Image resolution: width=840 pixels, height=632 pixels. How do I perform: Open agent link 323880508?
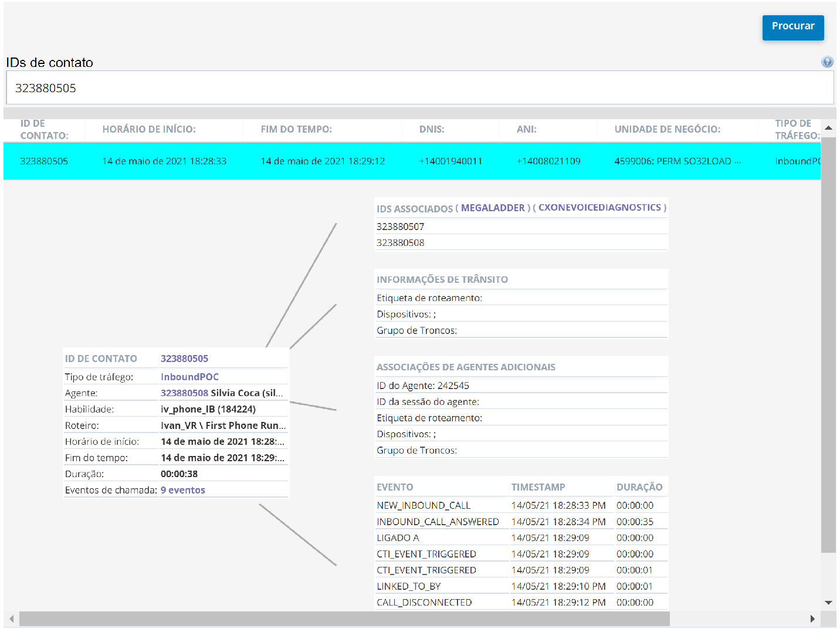[184, 393]
